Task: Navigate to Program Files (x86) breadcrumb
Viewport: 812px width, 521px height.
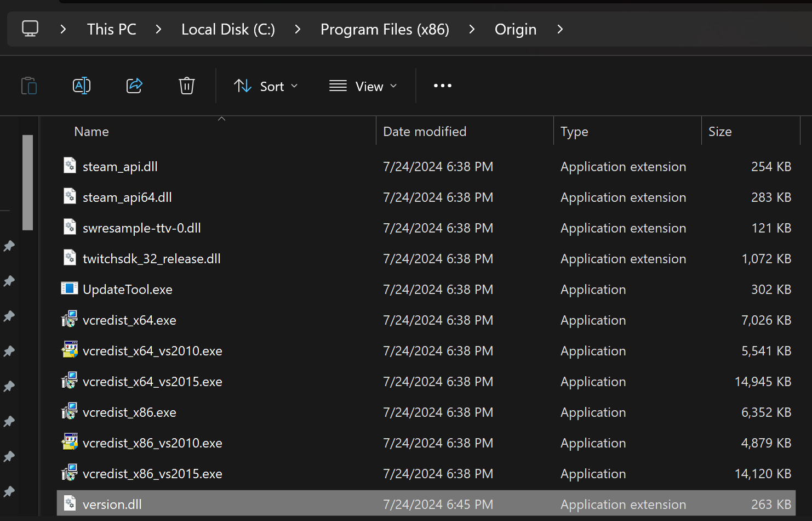Action: [x=385, y=29]
